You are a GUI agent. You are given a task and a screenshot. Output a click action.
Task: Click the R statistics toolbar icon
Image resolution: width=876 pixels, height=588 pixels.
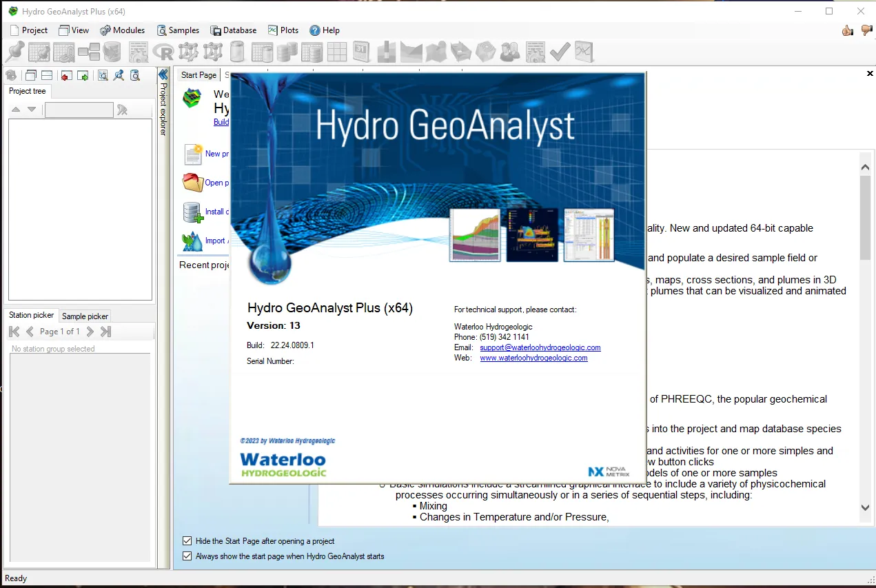coord(163,52)
